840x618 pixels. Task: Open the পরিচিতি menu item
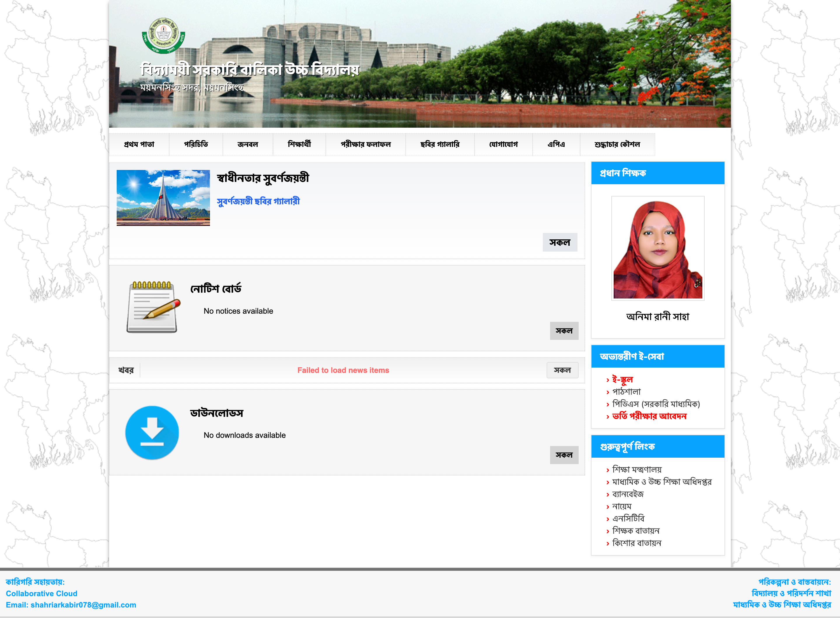tap(196, 144)
